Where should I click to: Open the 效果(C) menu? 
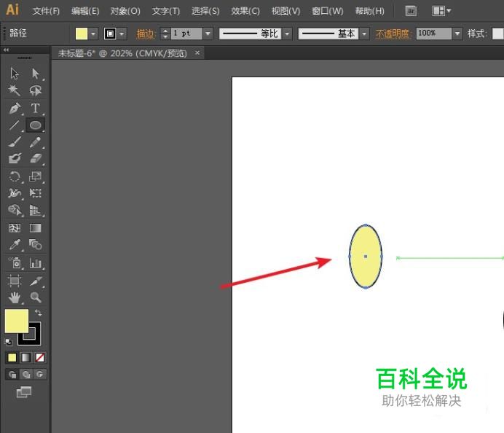click(245, 11)
